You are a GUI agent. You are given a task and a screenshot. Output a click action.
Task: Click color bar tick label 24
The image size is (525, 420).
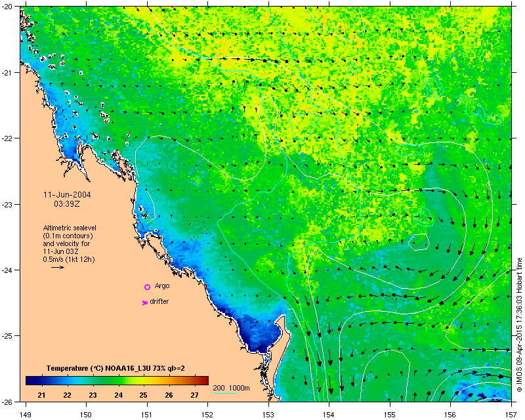119,395
